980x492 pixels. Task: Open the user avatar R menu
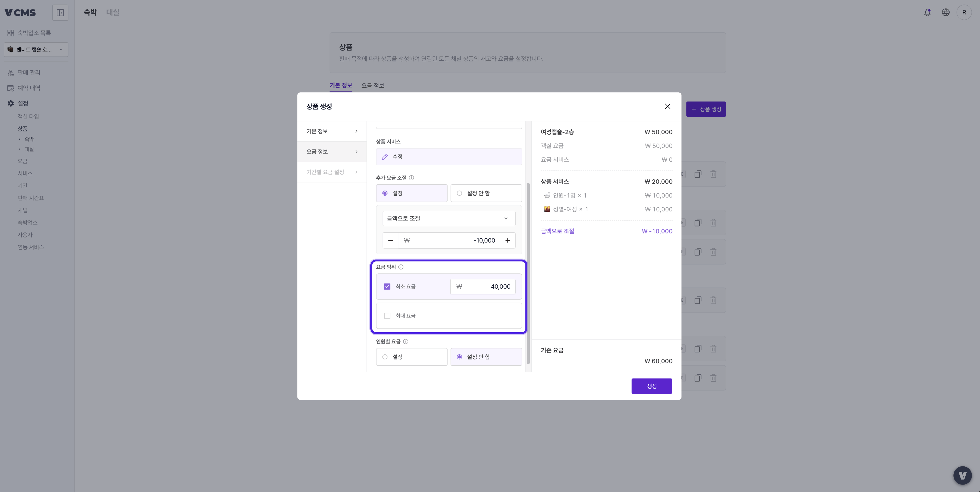(964, 12)
